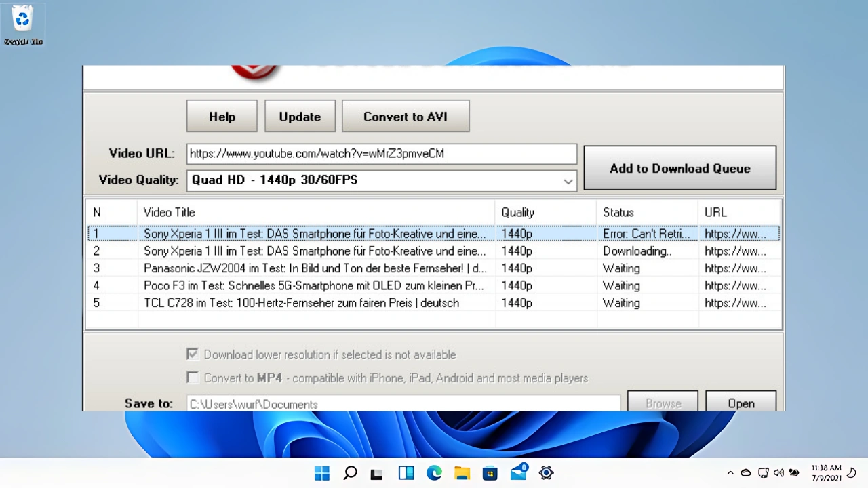Open network status tray icon

(764, 472)
